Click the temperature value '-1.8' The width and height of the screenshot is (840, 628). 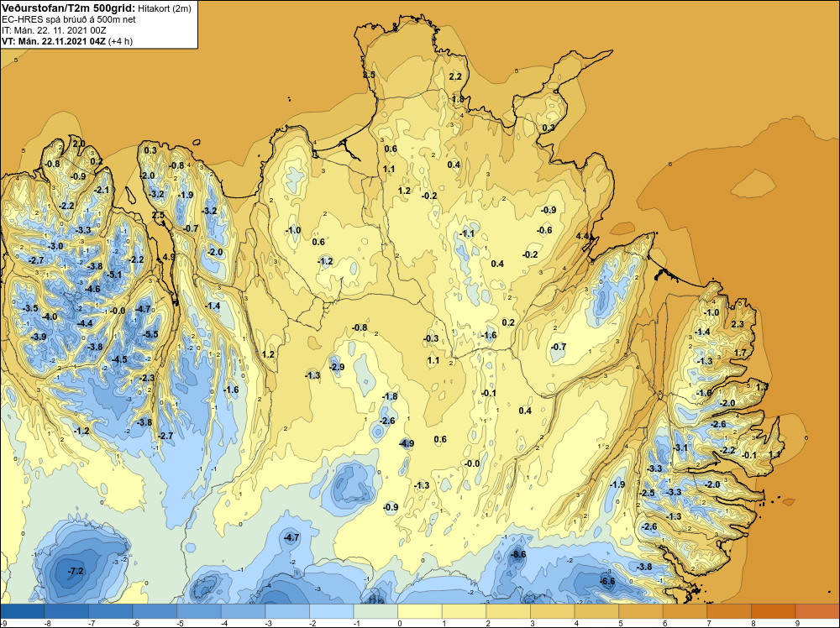pyautogui.click(x=390, y=396)
